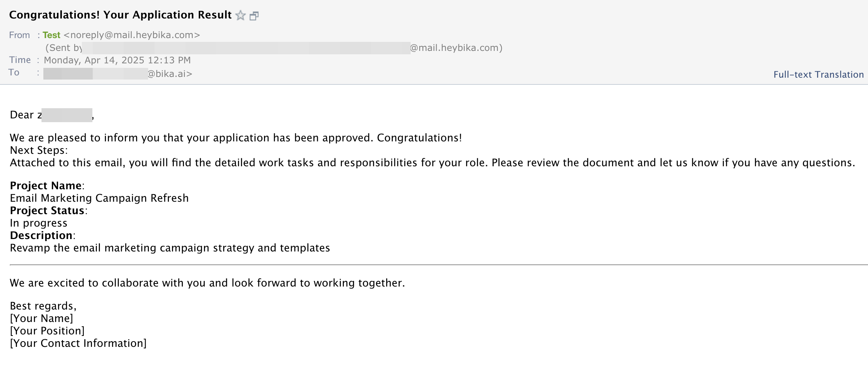Image resolution: width=868 pixels, height=374 pixels.
Task: Click the Time field label
Action: point(20,60)
